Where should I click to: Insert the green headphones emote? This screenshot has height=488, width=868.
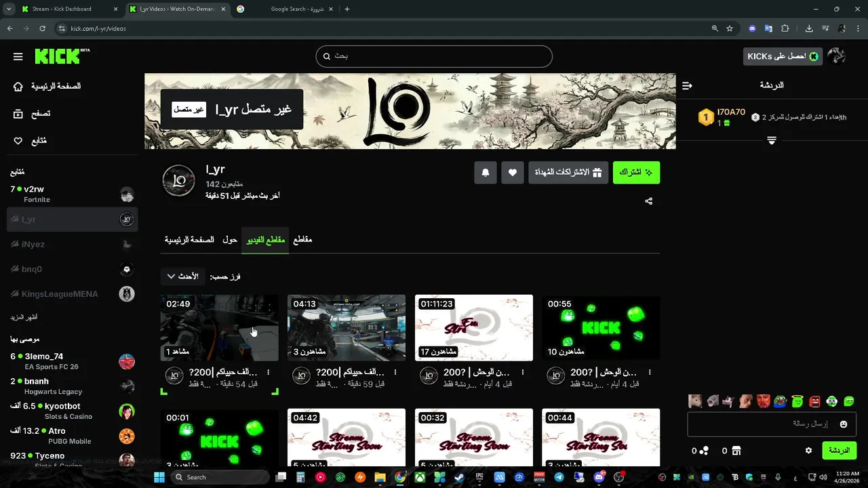pyautogui.click(x=832, y=401)
